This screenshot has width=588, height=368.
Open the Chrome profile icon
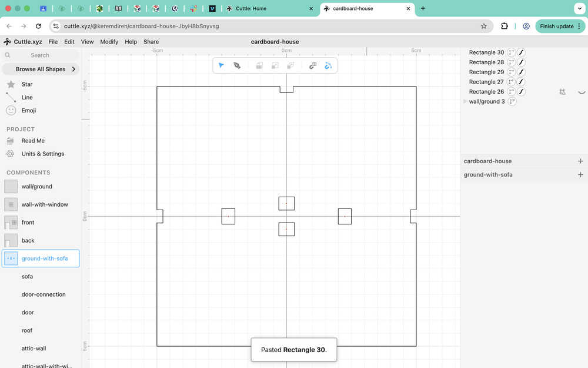point(526,26)
